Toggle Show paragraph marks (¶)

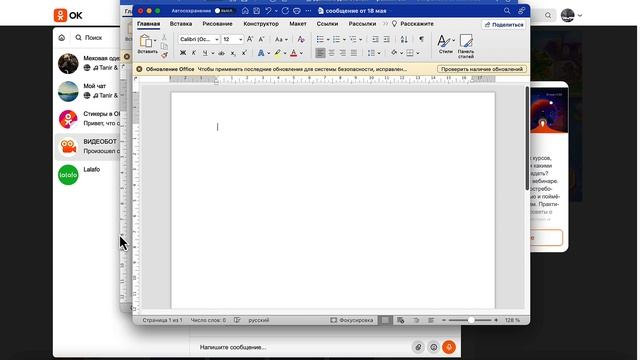[421, 40]
